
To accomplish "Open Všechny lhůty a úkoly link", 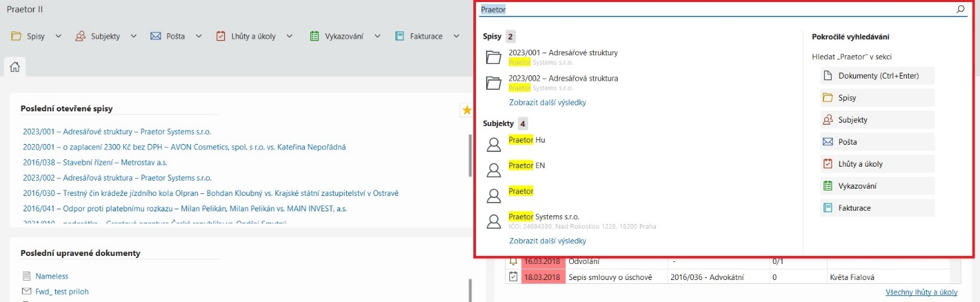I will 921,292.
